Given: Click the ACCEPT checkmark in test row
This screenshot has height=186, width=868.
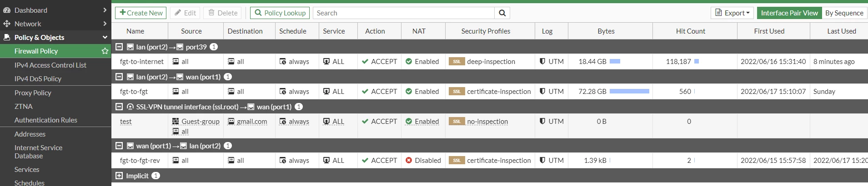Looking at the screenshot, I should click(365, 121).
